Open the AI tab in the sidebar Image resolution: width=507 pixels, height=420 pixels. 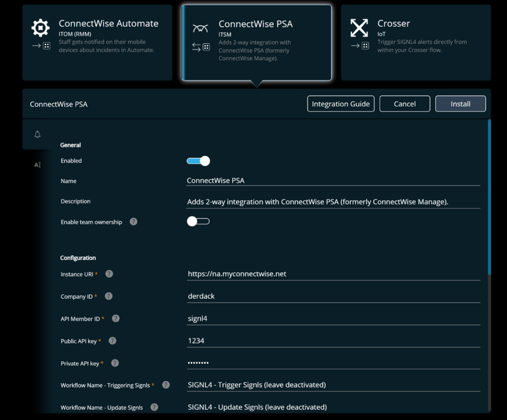(x=38, y=165)
